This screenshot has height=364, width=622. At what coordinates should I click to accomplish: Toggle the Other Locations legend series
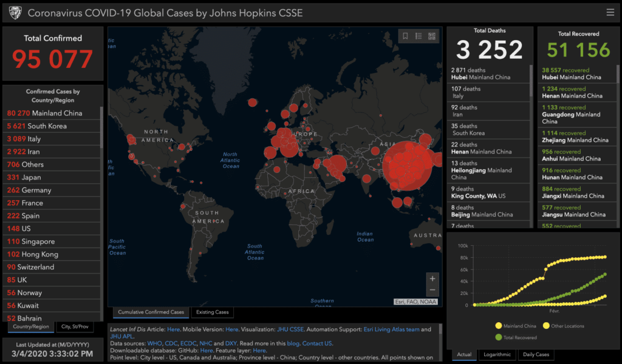pos(564,326)
